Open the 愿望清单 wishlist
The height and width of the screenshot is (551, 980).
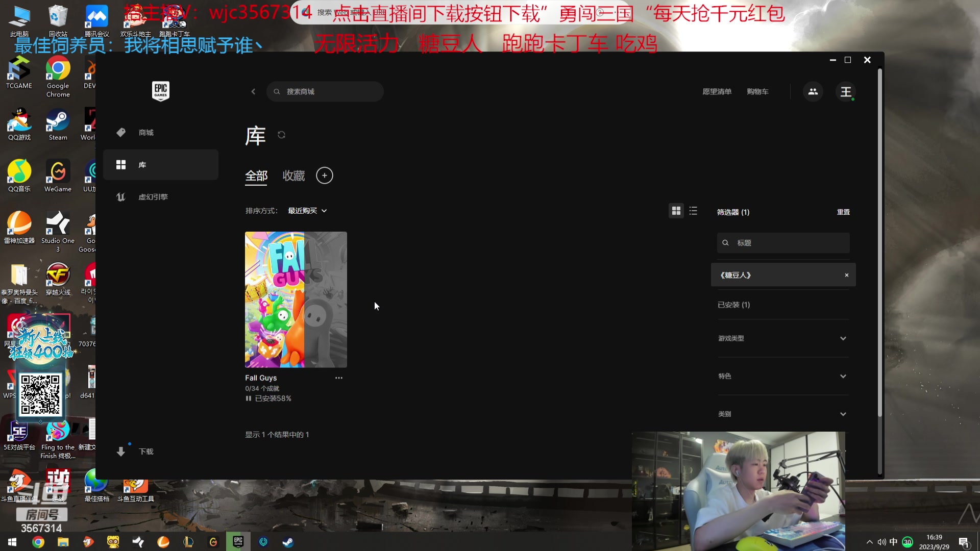(717, 92)
